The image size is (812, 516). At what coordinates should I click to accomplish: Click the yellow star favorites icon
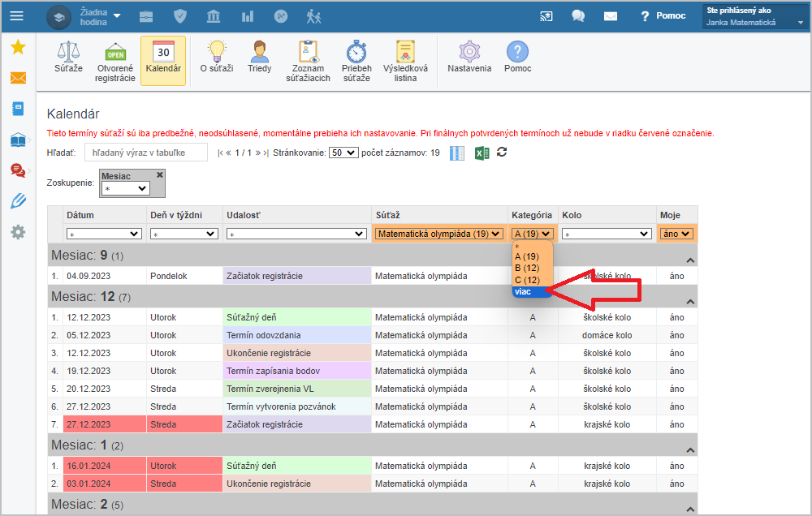(x=18, y=47)
